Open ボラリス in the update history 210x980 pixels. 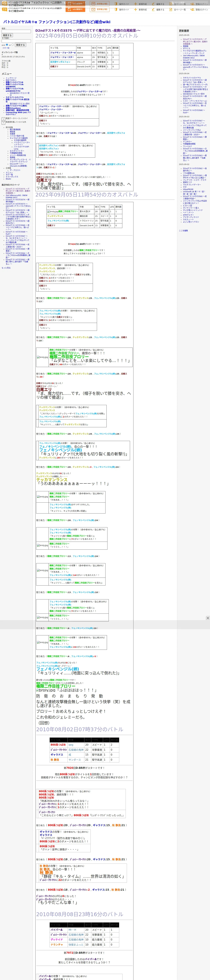point(186,48)
